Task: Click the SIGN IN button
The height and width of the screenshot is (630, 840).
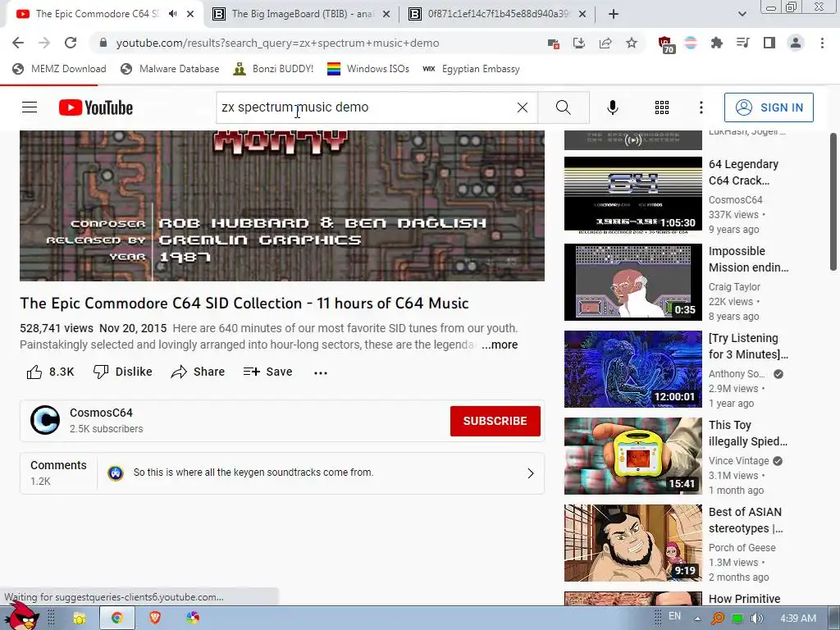Action: point(769,107)
